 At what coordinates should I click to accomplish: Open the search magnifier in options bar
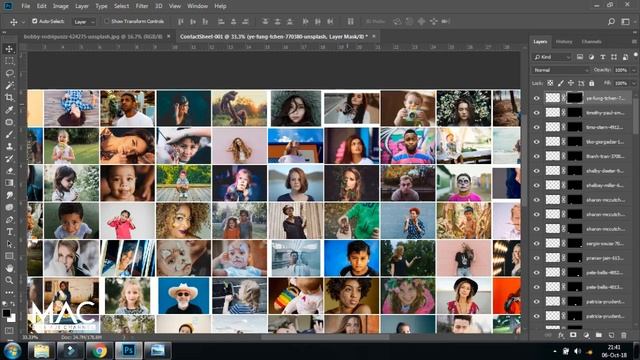tap(611, 22)
